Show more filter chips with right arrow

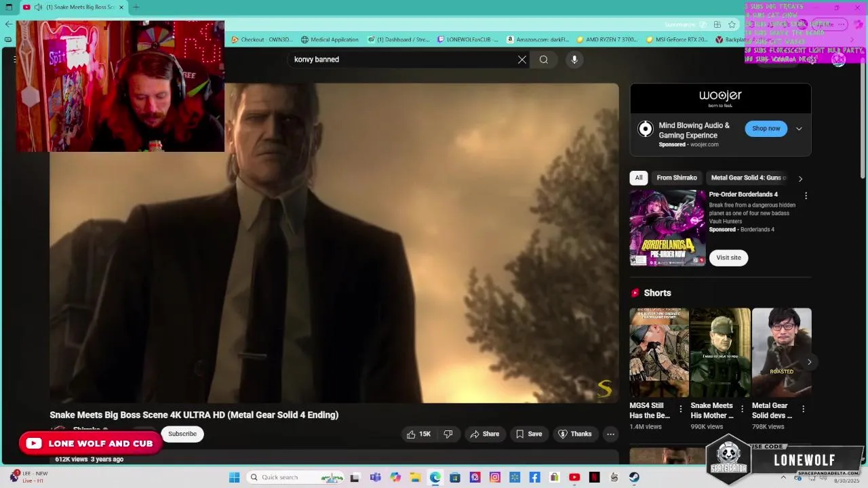(800, 178)
